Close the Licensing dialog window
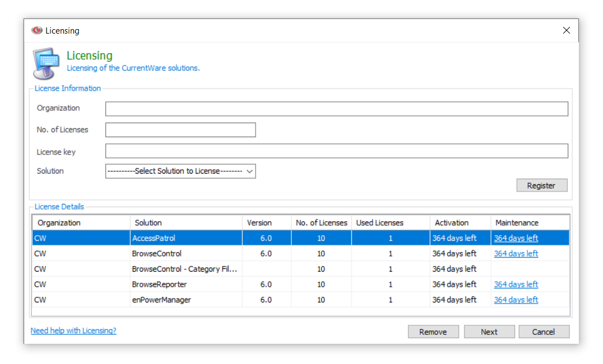The height and width of the screenshot is (364, 603). point(566,30)
